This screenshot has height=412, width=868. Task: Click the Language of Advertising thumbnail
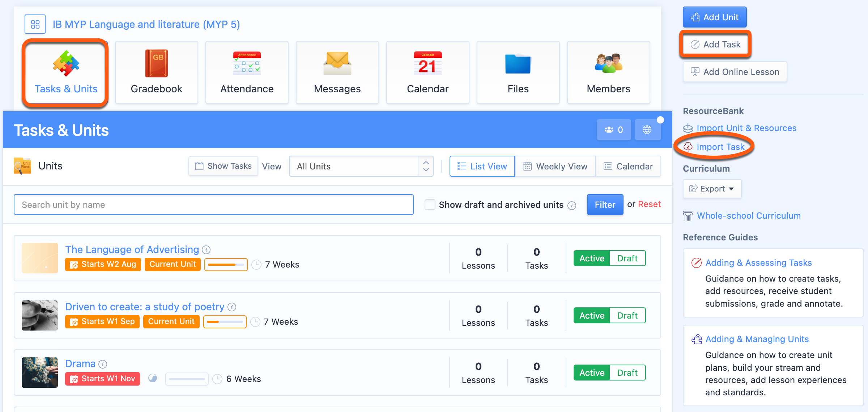(x=40, y=258)
